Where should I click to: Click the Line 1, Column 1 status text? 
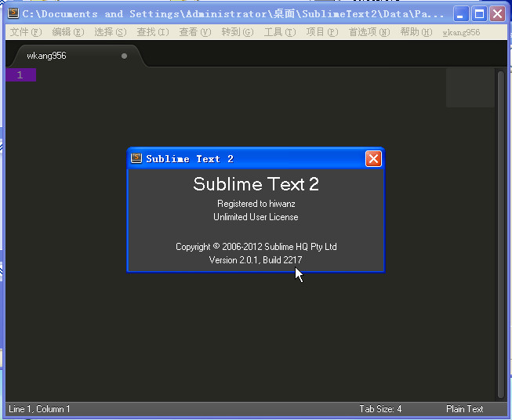(39, 409)
